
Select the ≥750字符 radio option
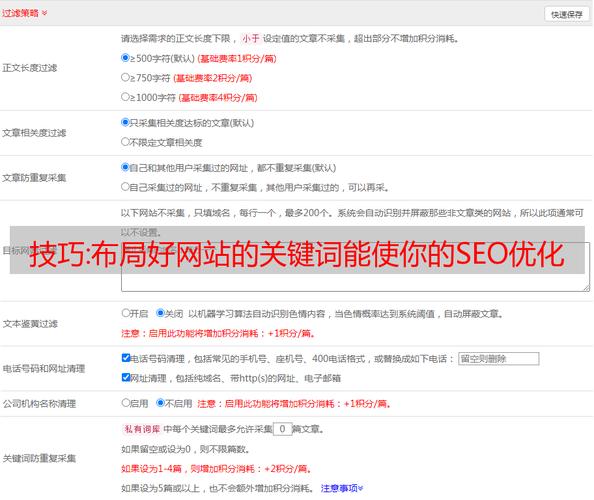coord(125,77)
